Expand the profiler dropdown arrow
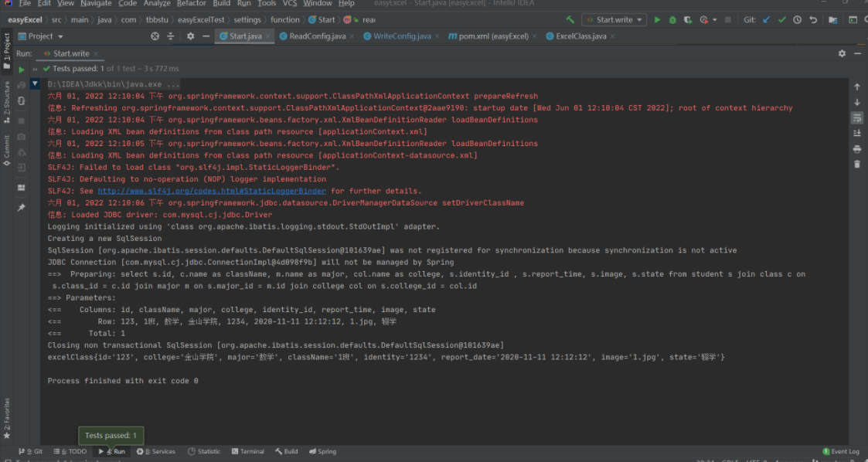Viewport: 868px width, 462px height. click(715, 20)
